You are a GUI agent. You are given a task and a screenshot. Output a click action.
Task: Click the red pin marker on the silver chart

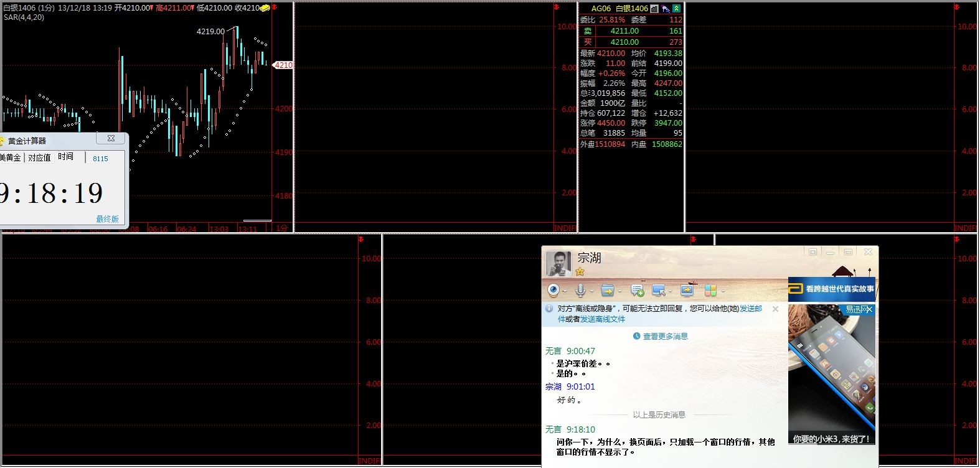(275, 7)
